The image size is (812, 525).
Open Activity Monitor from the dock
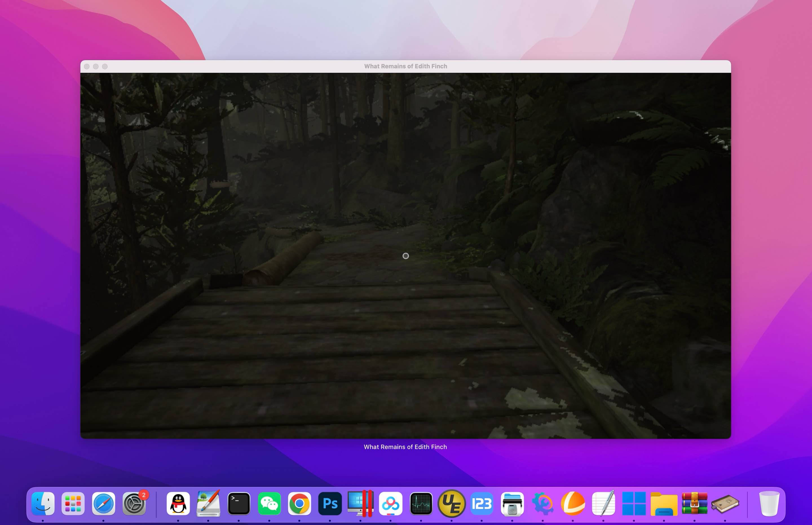tap(421, 503)
